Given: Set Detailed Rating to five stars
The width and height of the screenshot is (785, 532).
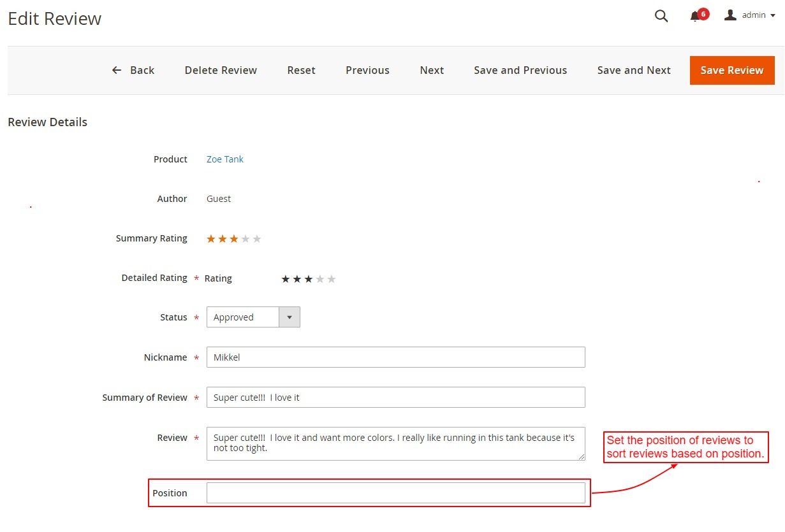Looking at the screenshot, I should click(332, 278).
